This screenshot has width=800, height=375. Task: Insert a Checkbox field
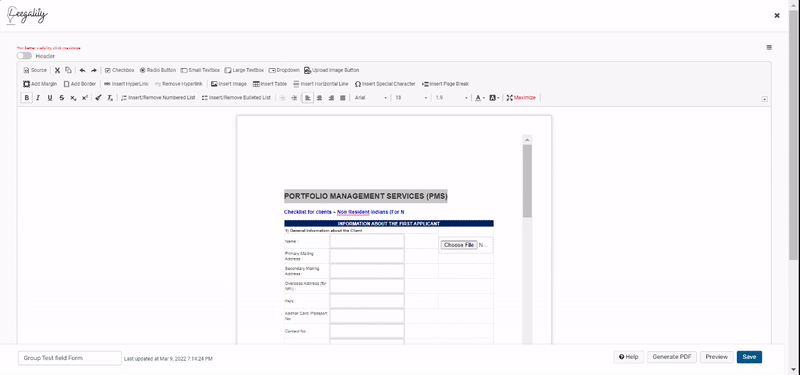[119, 70]
